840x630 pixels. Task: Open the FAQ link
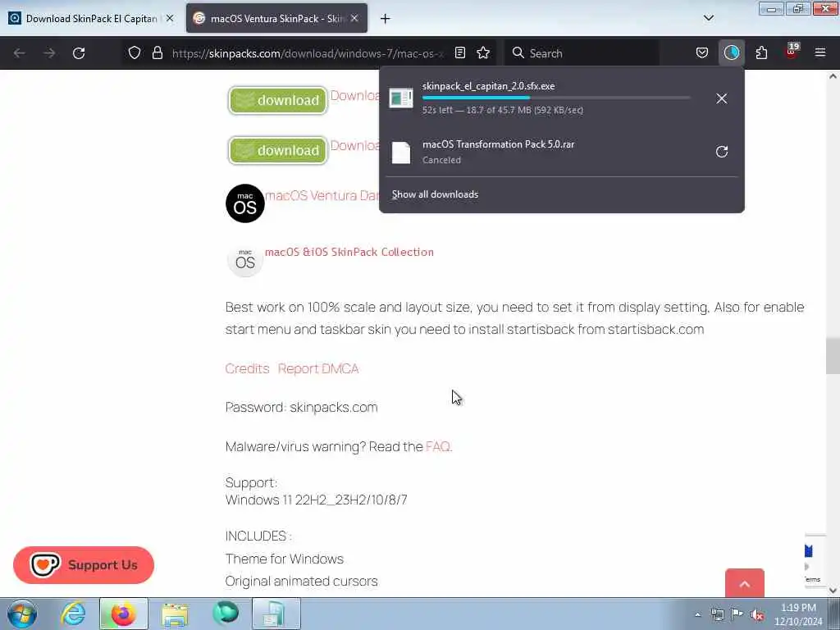439,446
